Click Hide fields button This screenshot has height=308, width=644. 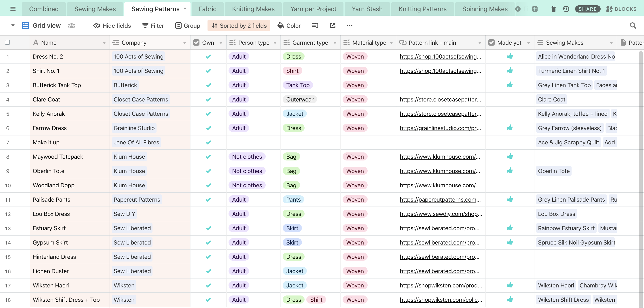pos(112,25)
